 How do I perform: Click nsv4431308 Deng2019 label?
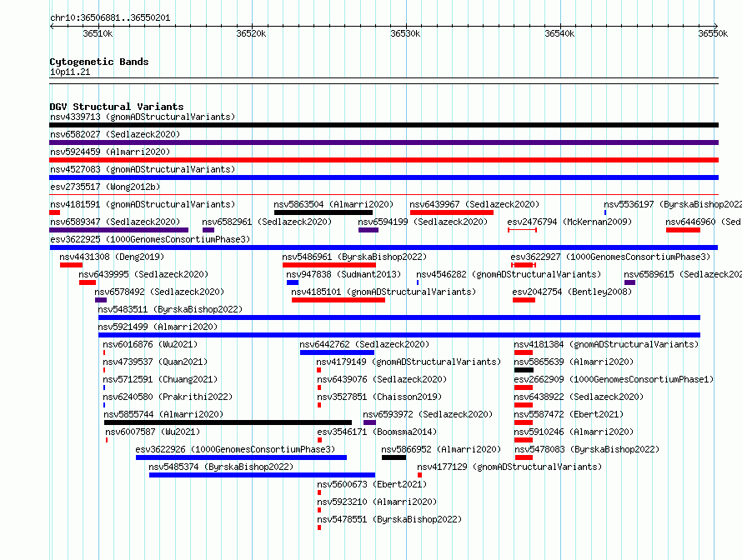pos(112,257)
